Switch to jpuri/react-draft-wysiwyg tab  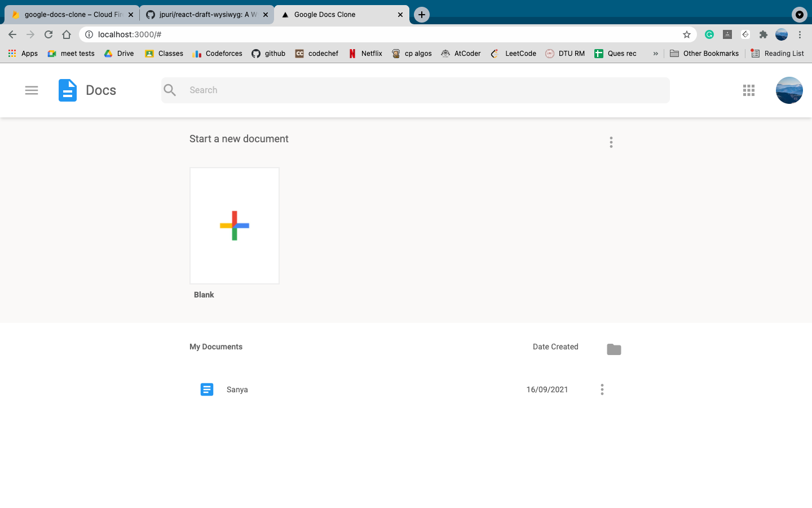click(x=206, y=15)
